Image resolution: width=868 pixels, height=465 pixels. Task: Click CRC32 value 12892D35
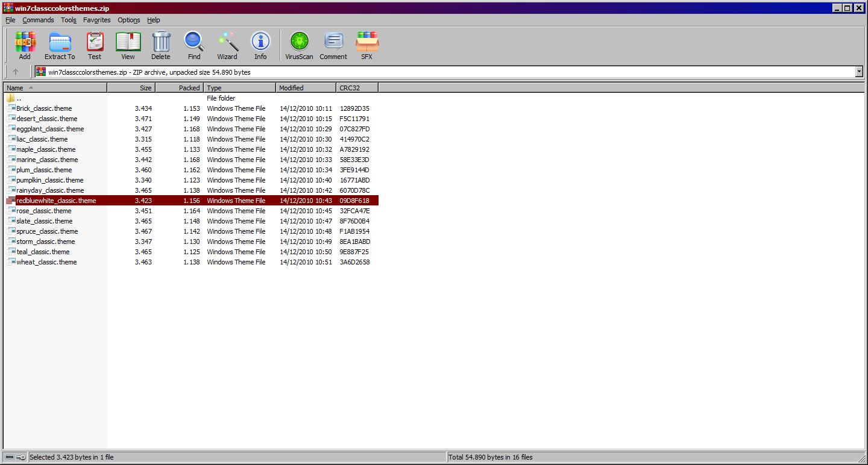pyautogui.click(x=354, y=108)
